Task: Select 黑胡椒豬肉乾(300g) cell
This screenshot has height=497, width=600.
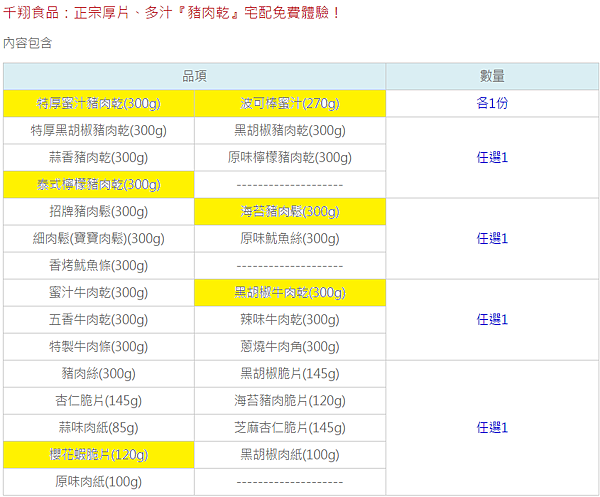Action: 290,130
